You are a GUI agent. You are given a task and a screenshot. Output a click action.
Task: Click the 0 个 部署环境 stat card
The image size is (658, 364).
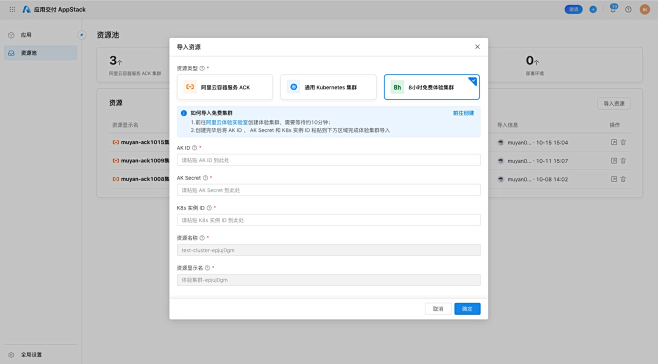pyautogui.click(x=565, y=65)
